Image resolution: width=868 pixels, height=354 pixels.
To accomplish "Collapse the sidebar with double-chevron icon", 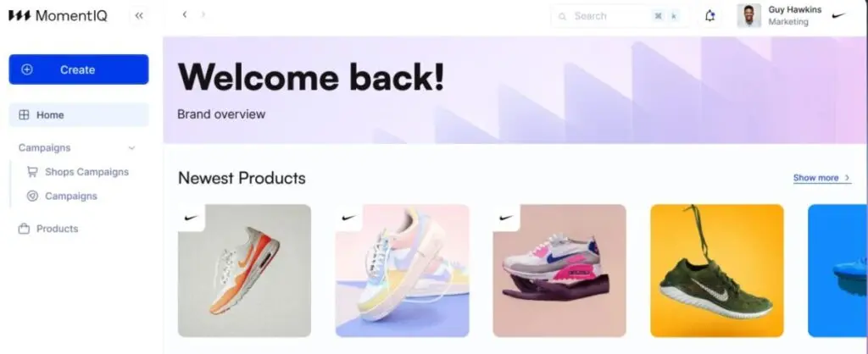I will [139, 16].
